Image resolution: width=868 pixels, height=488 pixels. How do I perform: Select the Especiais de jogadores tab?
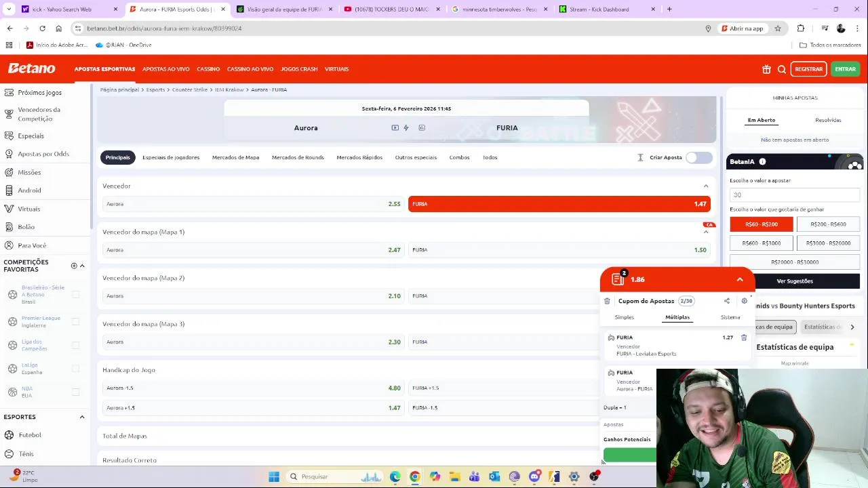coord(171,157)
